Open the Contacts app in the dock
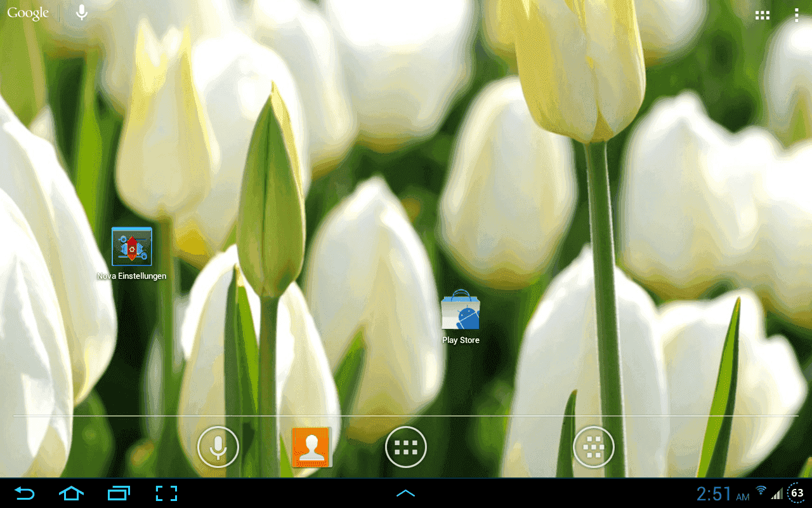 (311, 447)
